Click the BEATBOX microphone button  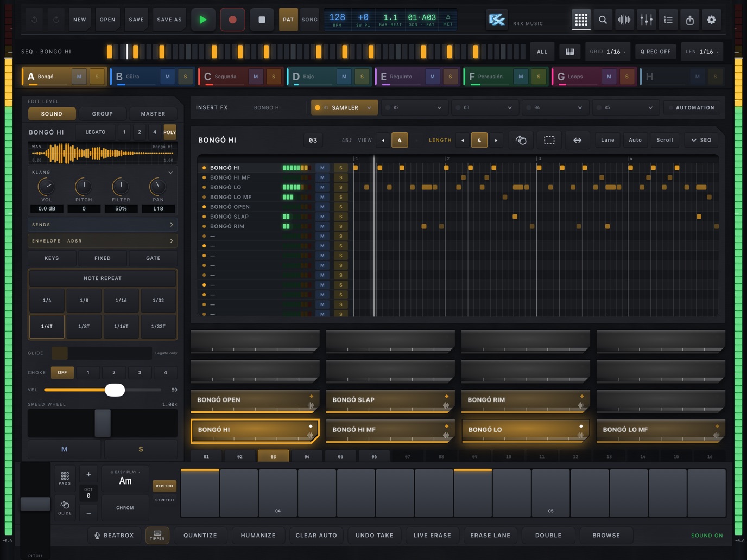point(114,535)
